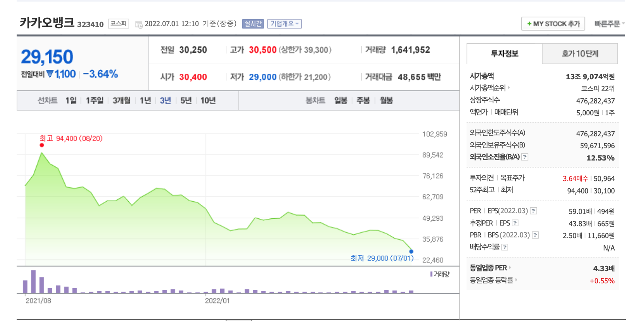644x321 pixels.
Task: Toggle the 실시간 real-time button
Action: pyautogui.click(x=253, y=24)
